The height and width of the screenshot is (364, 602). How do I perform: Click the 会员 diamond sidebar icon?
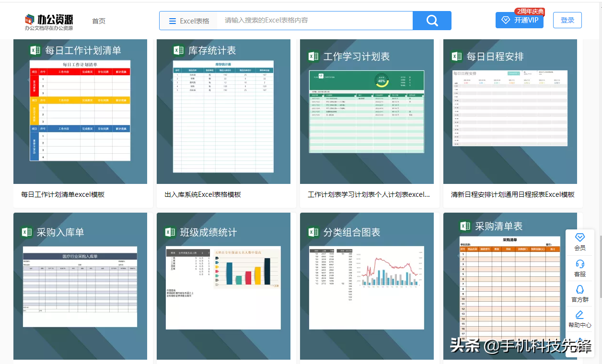(x=580, y=238)
